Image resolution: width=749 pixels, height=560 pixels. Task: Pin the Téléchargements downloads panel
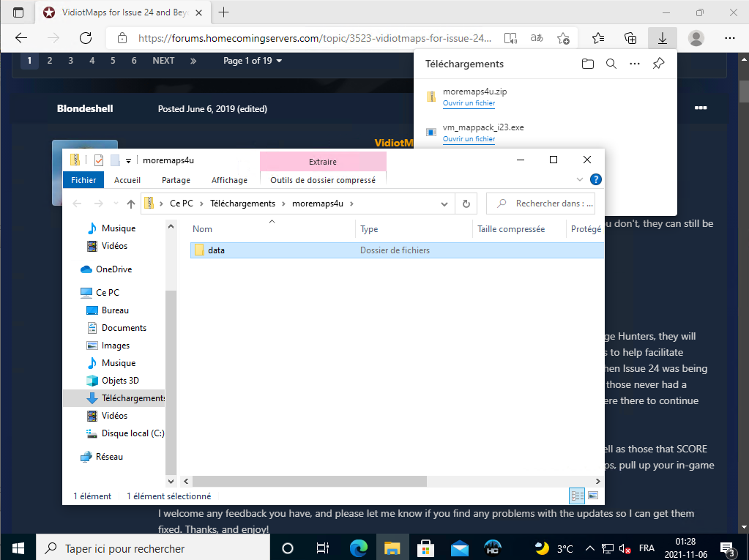tap(658, 64)
